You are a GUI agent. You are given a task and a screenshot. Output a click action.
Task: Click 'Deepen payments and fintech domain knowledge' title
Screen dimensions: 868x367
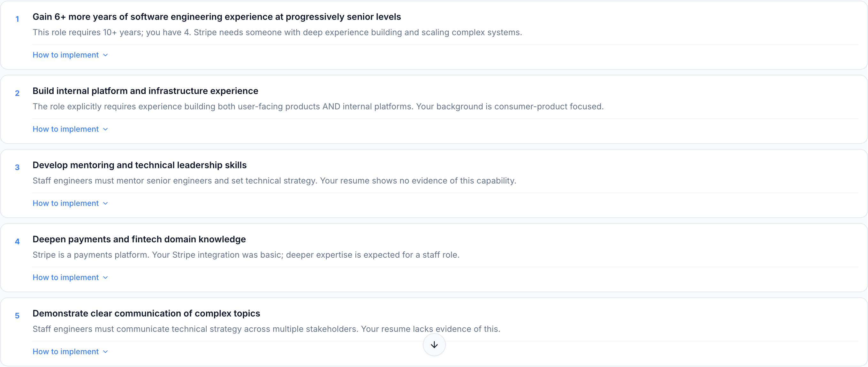[x=139, y=239]
